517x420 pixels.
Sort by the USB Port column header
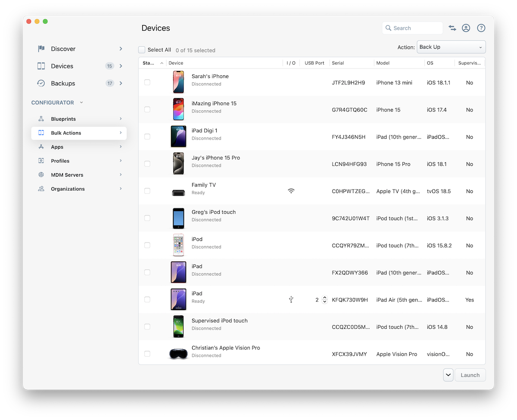click(x=315, y=63)
